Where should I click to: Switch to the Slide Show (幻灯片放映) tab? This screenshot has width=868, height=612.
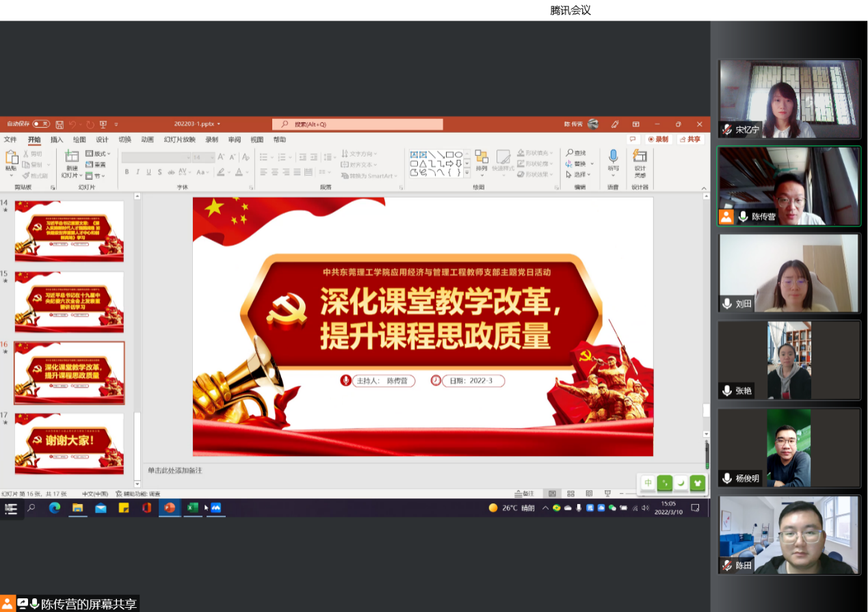pos(179,139)
